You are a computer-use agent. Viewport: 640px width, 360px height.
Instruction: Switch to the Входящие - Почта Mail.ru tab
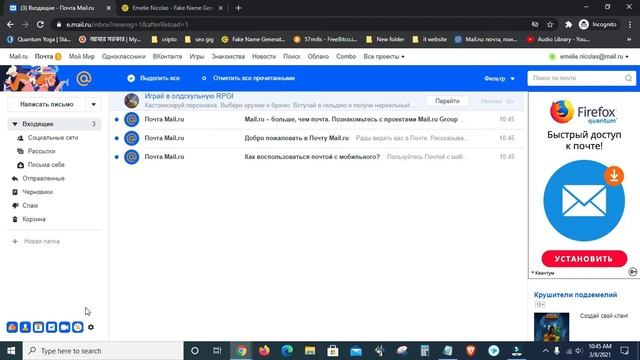[x=57, y=8]
